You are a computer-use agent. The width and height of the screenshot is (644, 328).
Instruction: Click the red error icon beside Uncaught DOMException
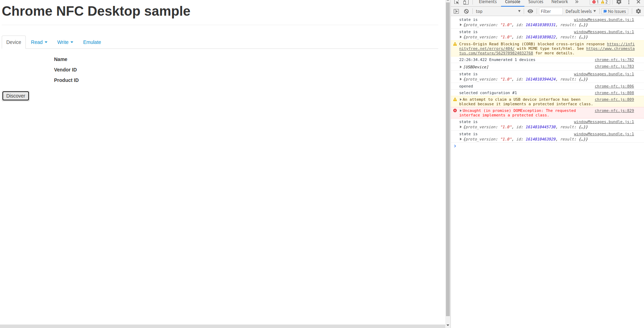point(455,111)
